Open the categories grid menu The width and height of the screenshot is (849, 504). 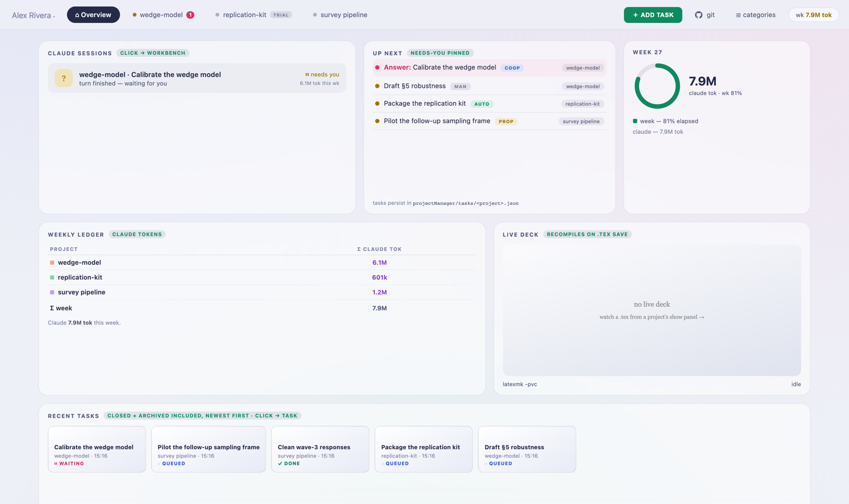tap(756, 15)
